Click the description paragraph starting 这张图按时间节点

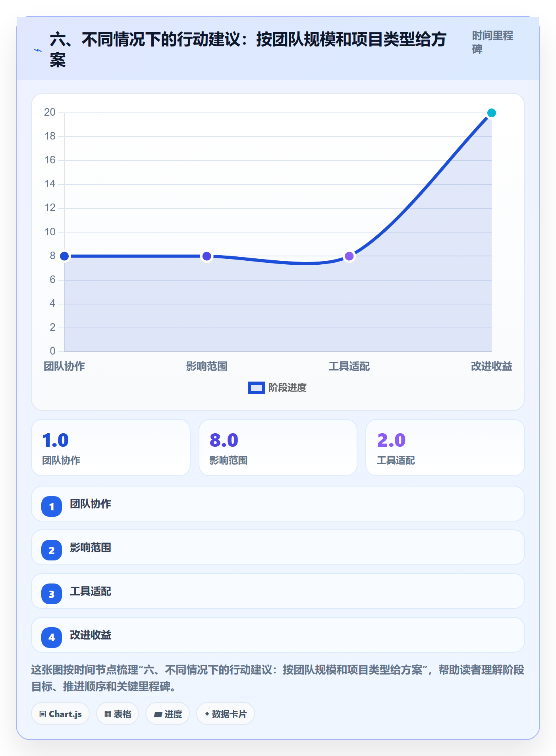pos(278,678)
